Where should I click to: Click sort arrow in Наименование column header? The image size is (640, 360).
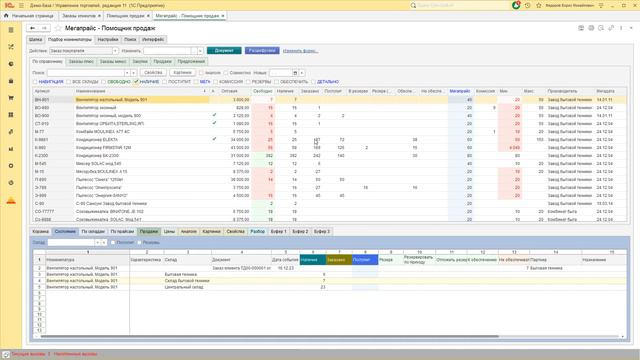click(204, 91)
